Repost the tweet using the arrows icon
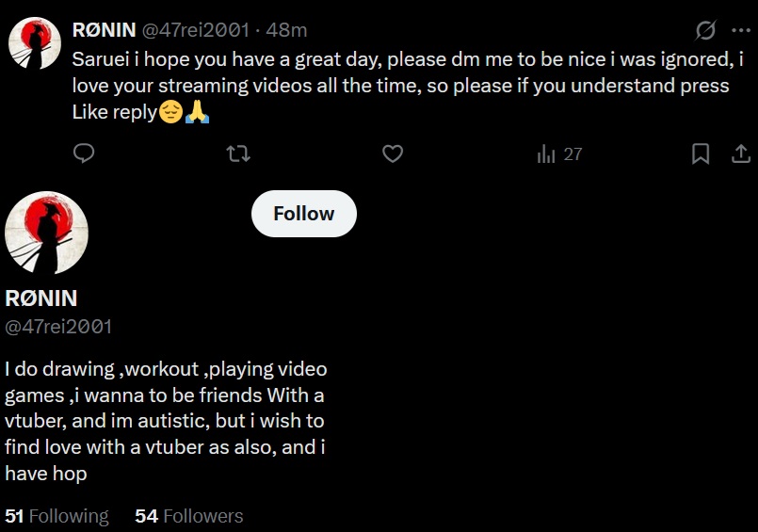The height and width of the screenshot is (532, 758). 238,153
